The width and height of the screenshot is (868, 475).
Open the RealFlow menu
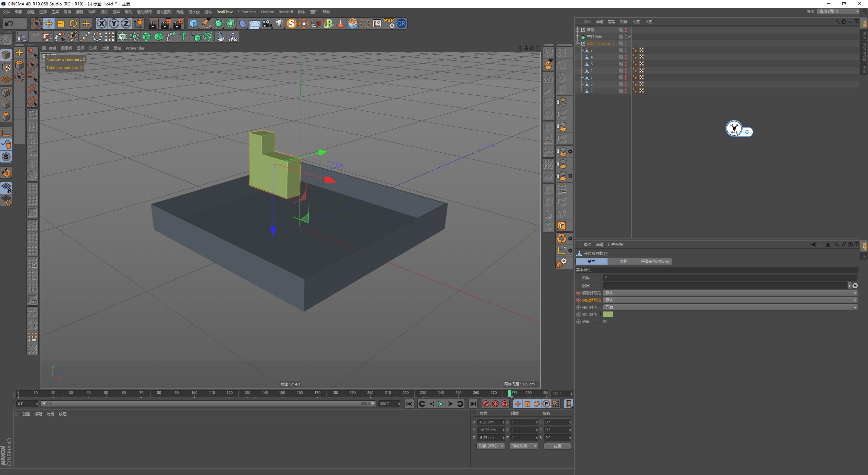point(224,12)
